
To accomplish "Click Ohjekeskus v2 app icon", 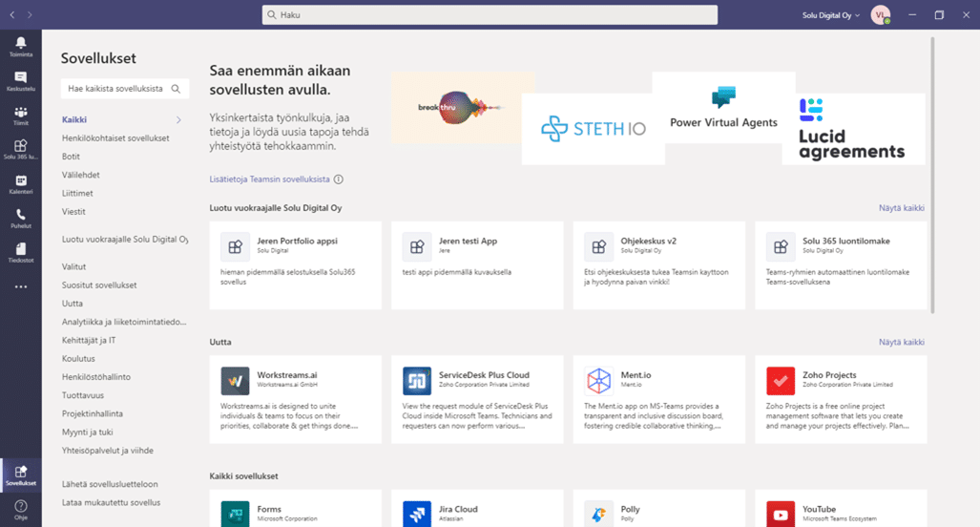I will pos(598,247).
